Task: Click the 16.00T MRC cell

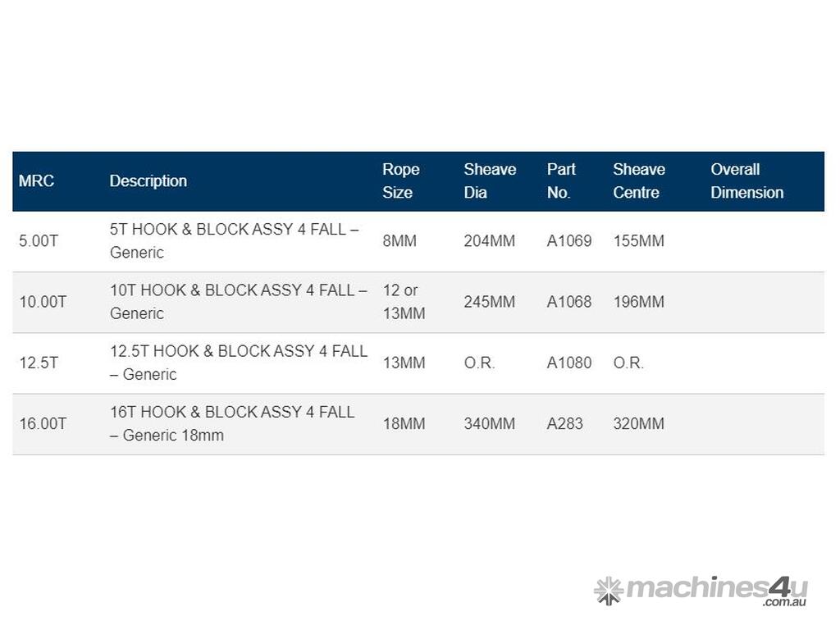Action: click(x=43, y=424)
